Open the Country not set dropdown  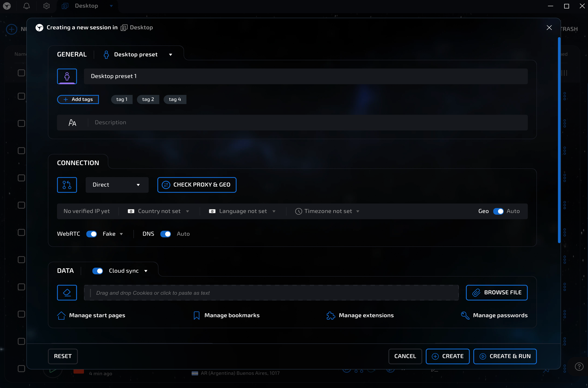(159, 211)
